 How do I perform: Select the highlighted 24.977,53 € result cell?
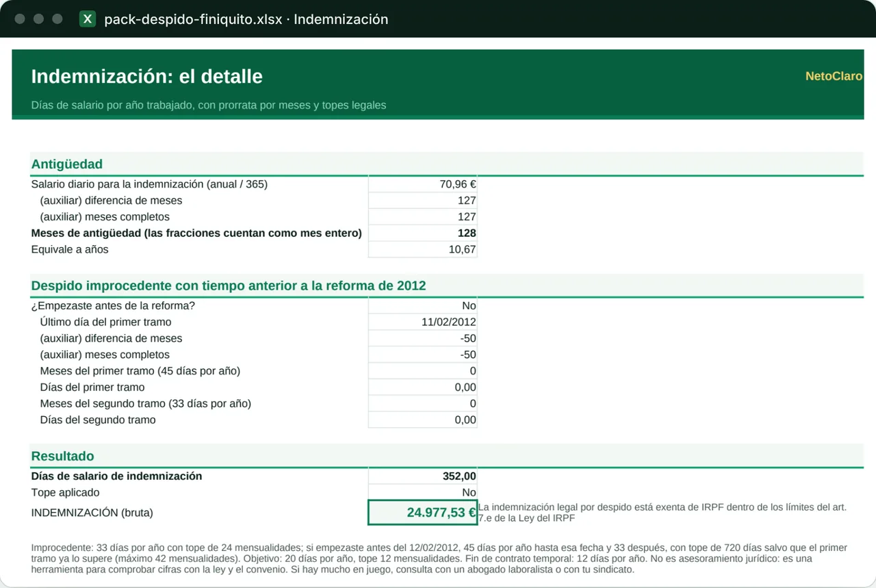coord(422,513)
